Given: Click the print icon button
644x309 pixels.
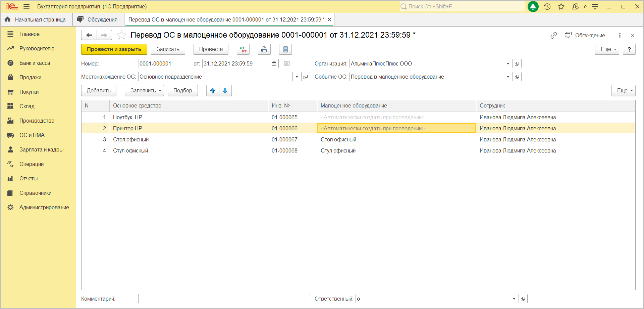Looking at the screenshot, I should pos(264,49).
